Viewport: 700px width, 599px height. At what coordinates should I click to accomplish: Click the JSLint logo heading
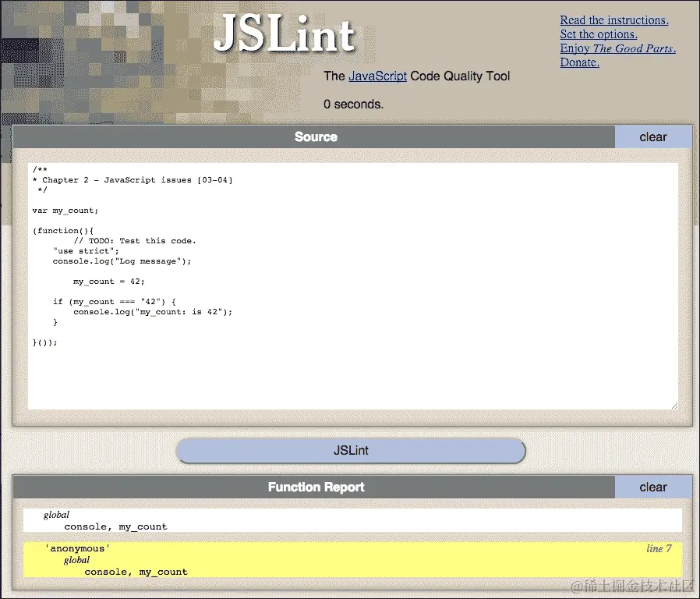pyautogui.click(x=285, y=35)
